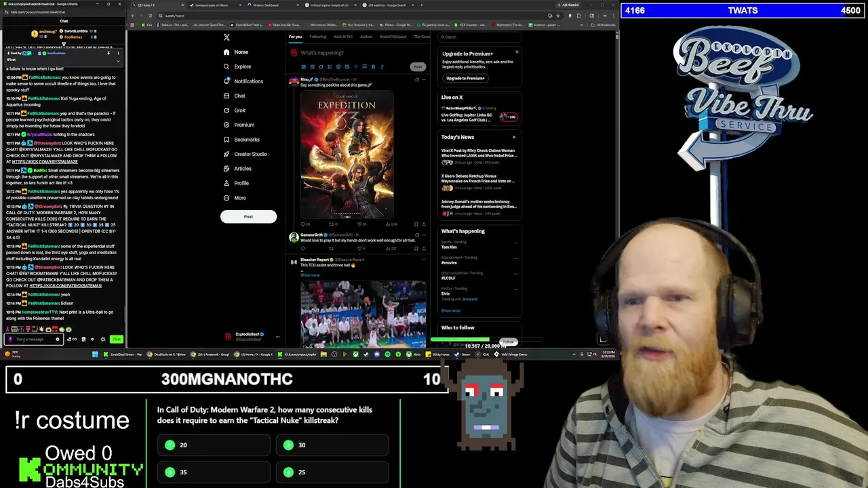Switch to a10 warthog Google Search tab
Screen dimensions: 868x488
tap(387, 5)
